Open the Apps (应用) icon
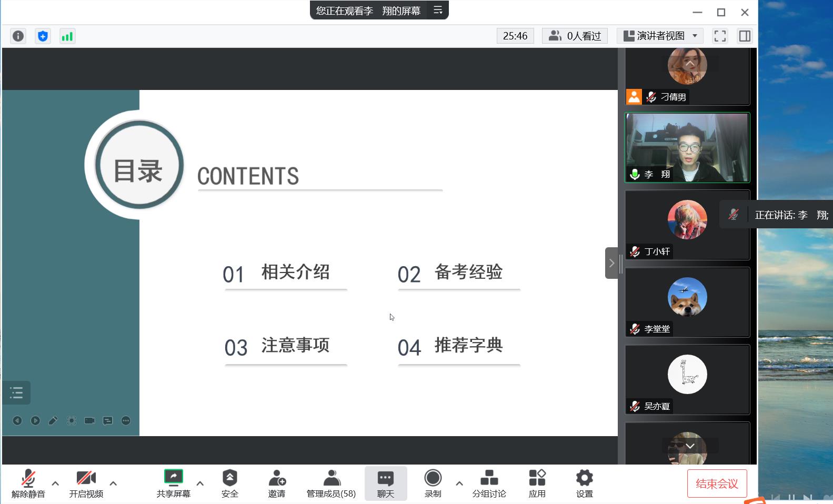The width and height of the screenshot is (833, 504). tap(537, 483)
